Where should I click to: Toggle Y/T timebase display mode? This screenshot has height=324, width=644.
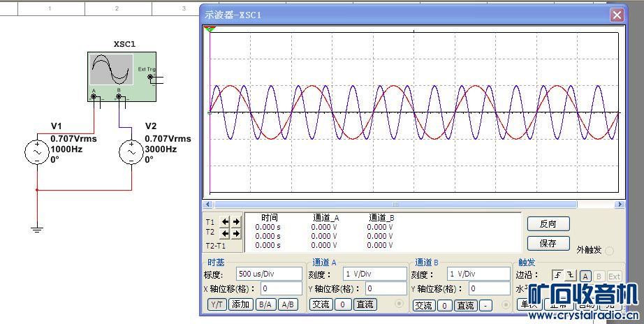click(217, 304)
